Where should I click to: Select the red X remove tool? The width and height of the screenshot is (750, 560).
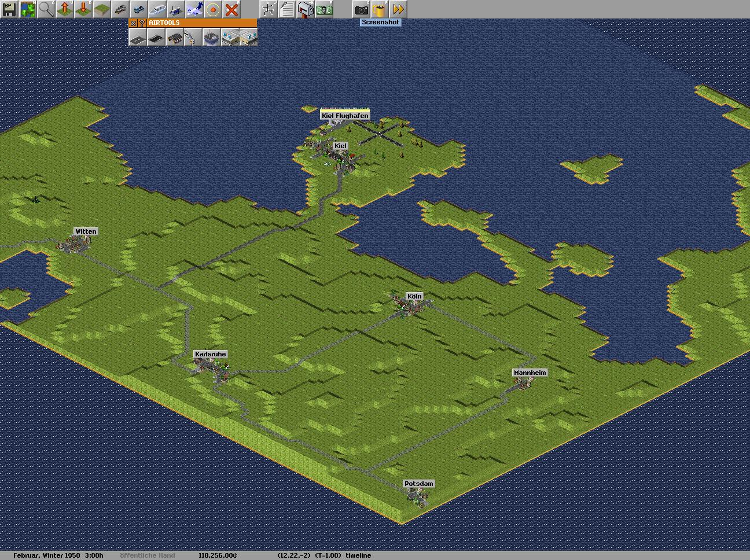click(x=231, y=9)
